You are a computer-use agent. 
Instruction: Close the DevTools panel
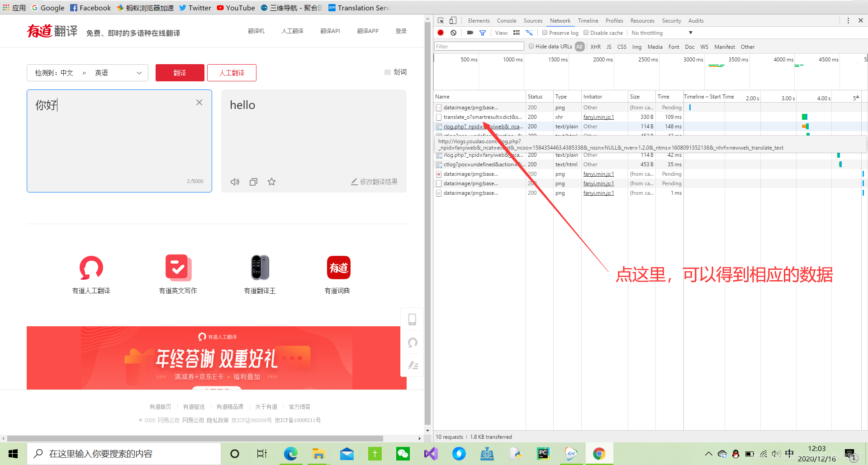click(861, 21)
